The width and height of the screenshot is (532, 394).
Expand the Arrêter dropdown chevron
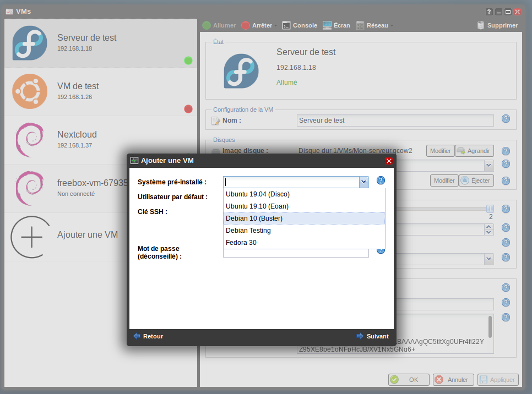pyautogui.click(x=274, y=25)
